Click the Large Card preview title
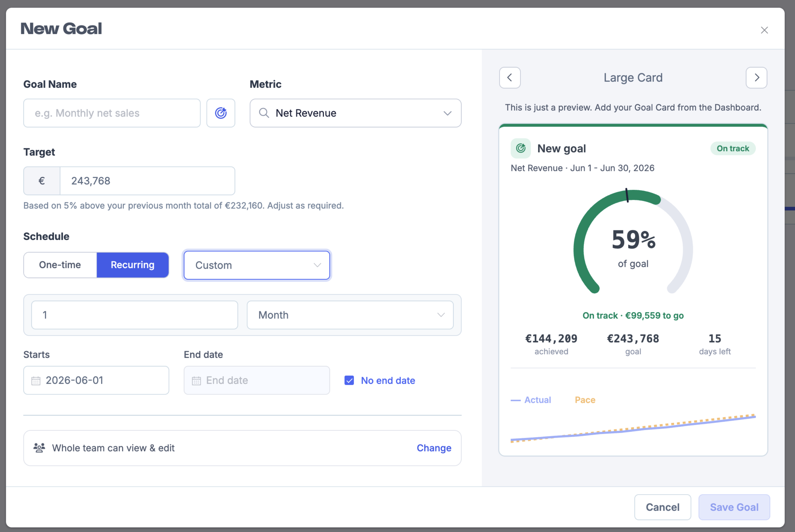 (633, 78)
